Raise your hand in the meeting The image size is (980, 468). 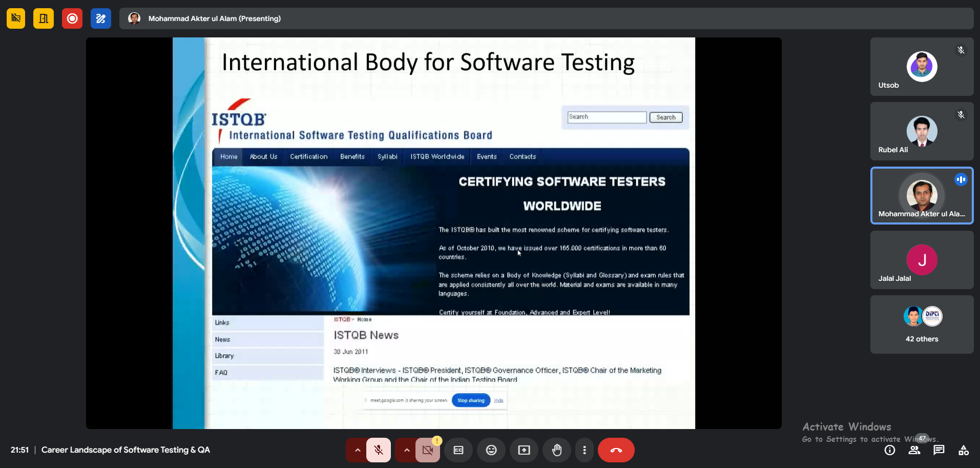556,450
